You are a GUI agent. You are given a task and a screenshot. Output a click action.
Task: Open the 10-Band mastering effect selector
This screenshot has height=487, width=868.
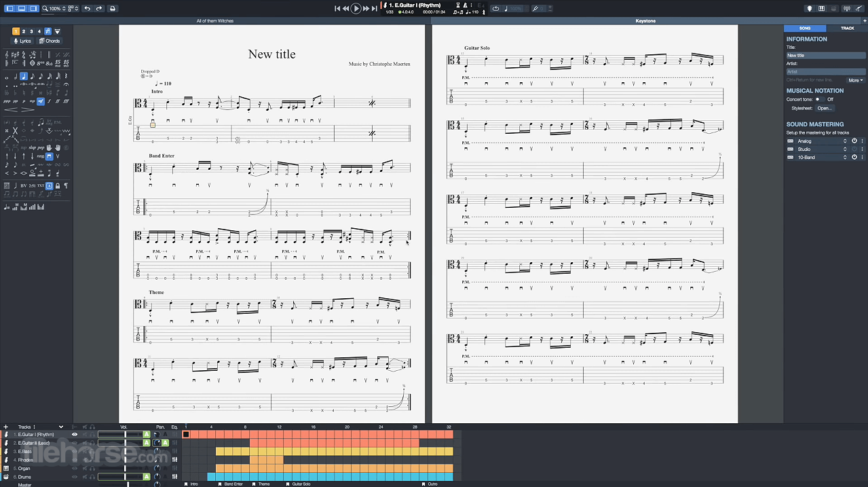821,158
